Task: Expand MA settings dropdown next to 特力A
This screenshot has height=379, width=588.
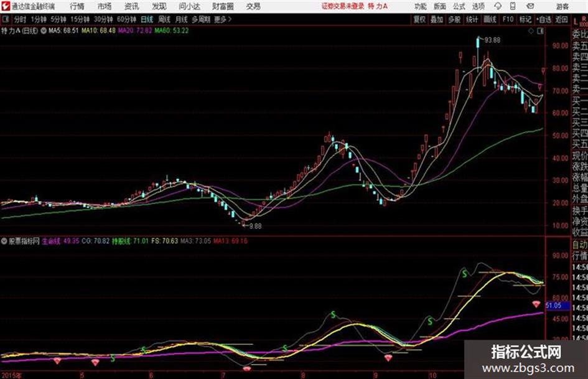Action: tap(44, 30)
